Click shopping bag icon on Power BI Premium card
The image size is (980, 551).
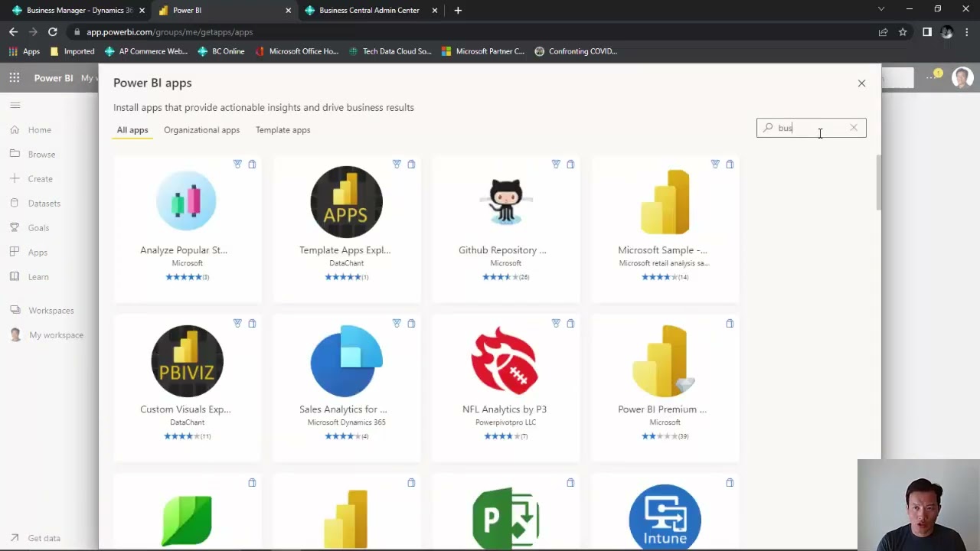[730, 323]
